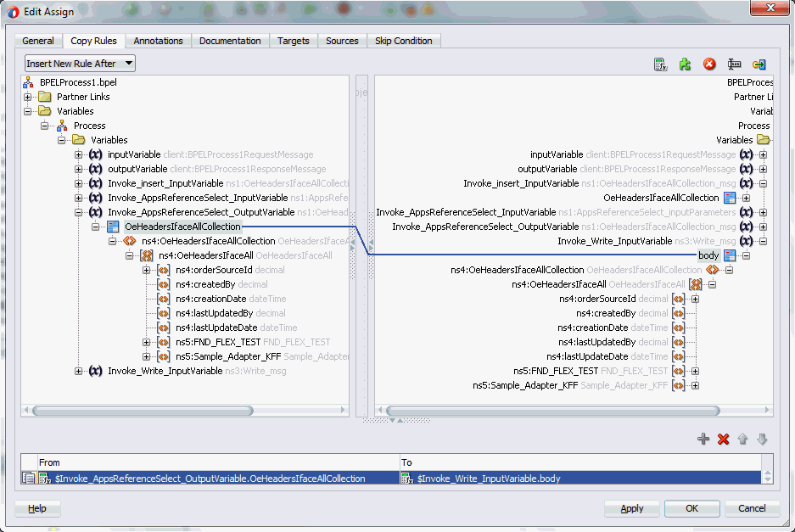Image resolution: width=795 pixels, height=532 pixels.
Task: Open the Skip Condition tab
Action: pyautogui.click(x=404, y=41)
